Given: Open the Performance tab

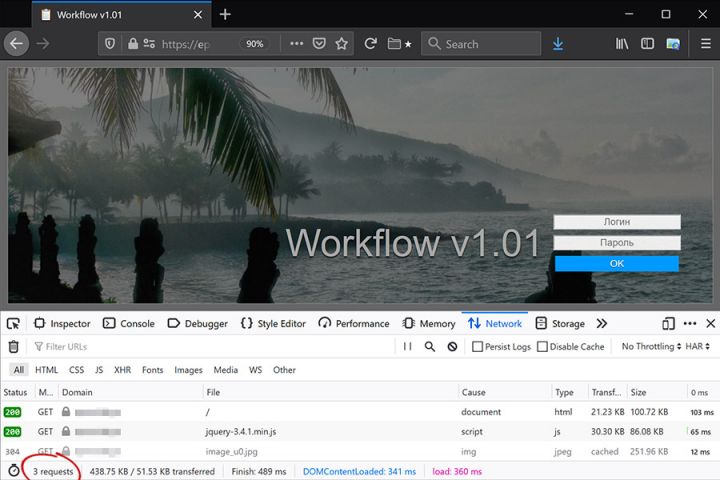Looking at the screenshot, I should [354, 324].
